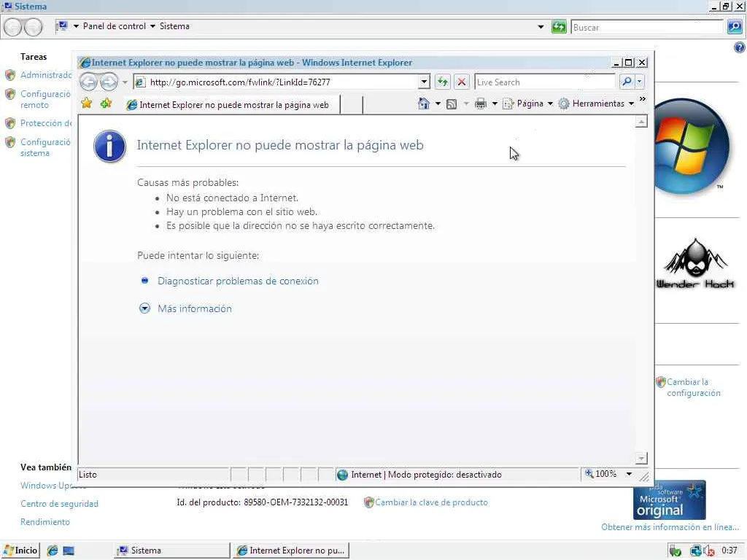
Task: Open the Inicio start button
Action: click(x=20, y=551)
